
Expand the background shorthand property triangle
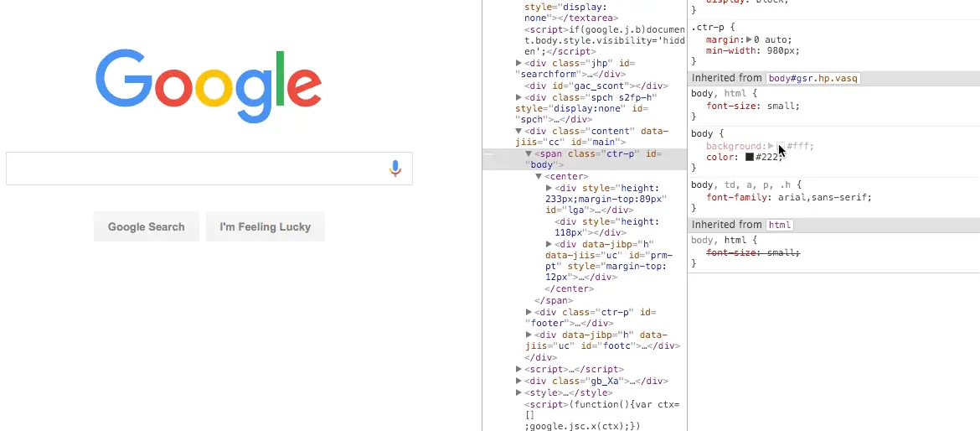pos(771,146)
